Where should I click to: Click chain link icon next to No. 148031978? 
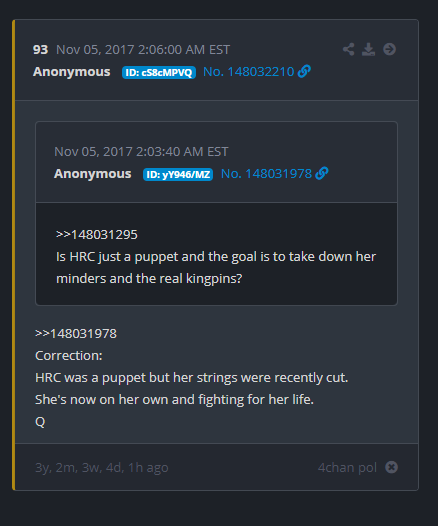[x=322, y=173]
